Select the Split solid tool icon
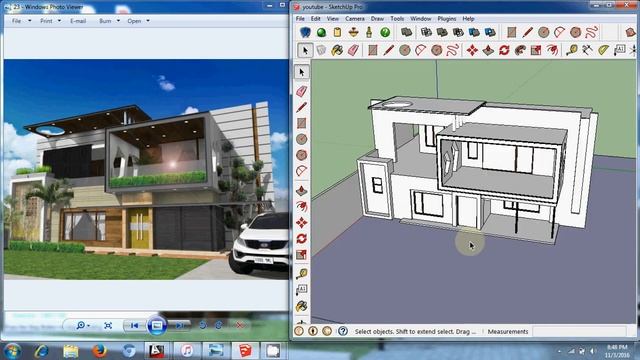 pyautogui.click(x=490, y=32)
